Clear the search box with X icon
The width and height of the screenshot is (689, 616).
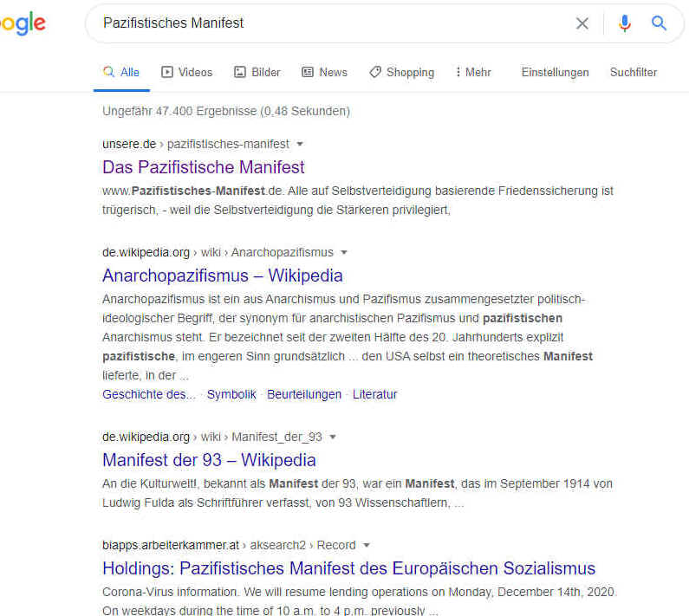pyautogui.click(x=582, y=23)
